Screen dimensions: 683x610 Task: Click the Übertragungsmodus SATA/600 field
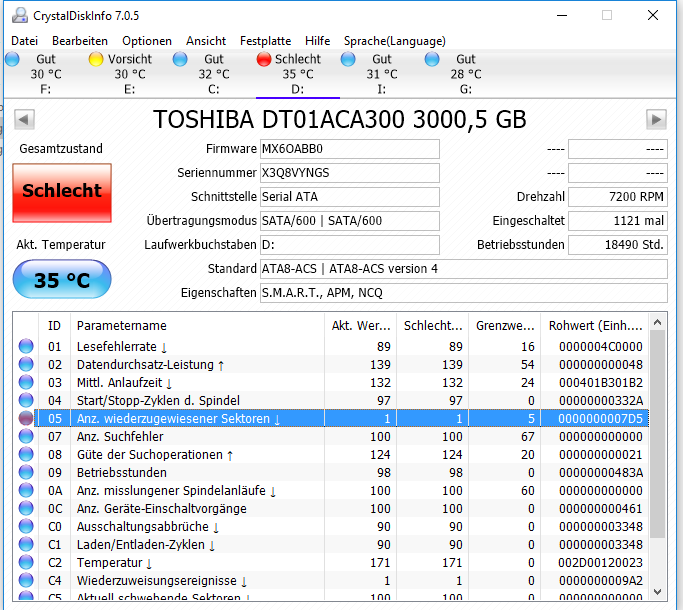pos(350,221)
